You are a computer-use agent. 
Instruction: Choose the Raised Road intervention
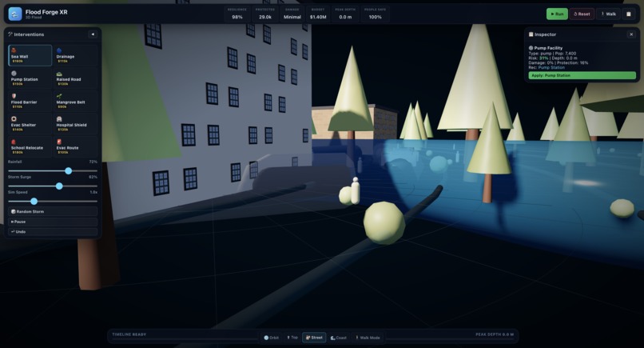76,78
